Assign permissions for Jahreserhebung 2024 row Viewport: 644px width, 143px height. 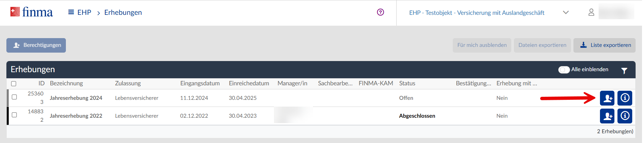pos(607,98)
